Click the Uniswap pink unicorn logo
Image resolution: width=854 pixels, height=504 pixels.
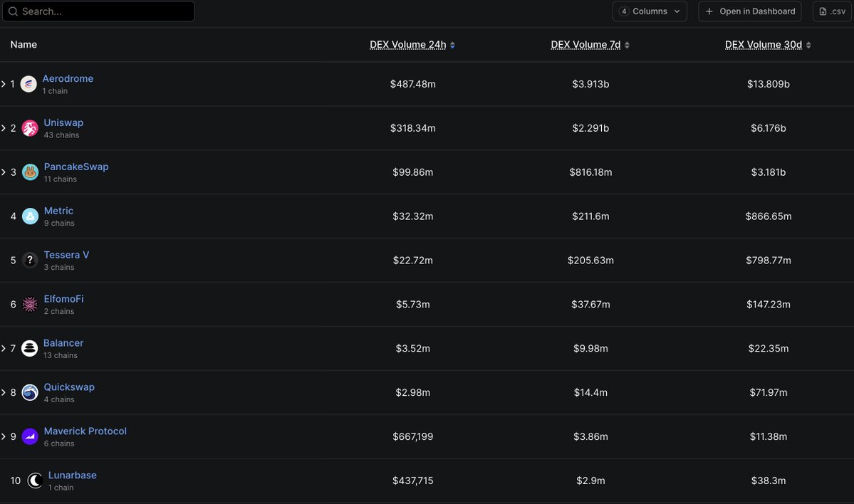30,128
